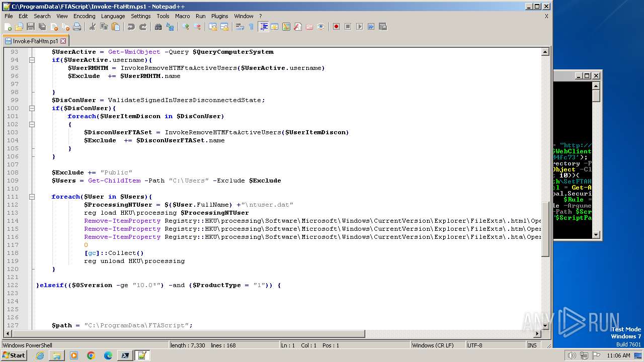
Task: Open the Encoding menu
Action: pos(84,16)
